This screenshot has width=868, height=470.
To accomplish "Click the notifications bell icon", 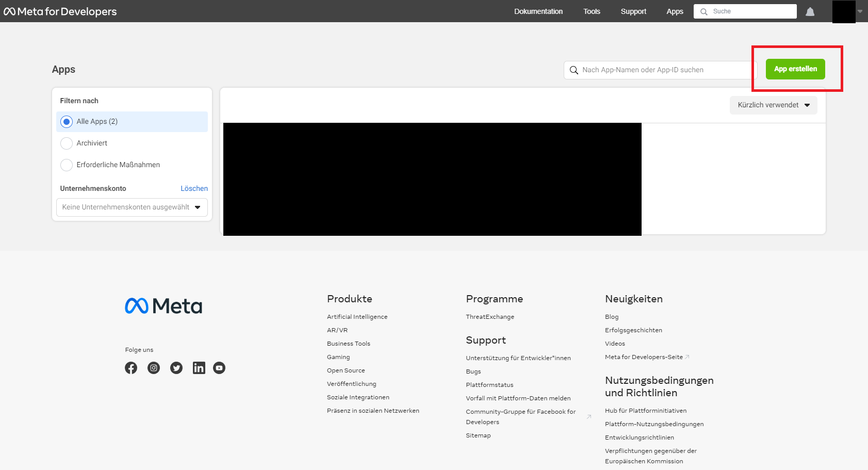I will point(810,11).
